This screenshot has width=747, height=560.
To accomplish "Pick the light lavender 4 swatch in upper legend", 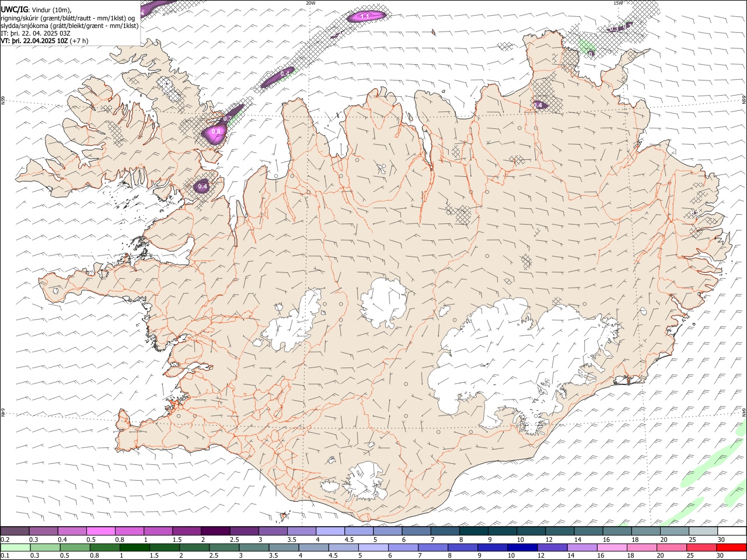I will click(330, 531).
